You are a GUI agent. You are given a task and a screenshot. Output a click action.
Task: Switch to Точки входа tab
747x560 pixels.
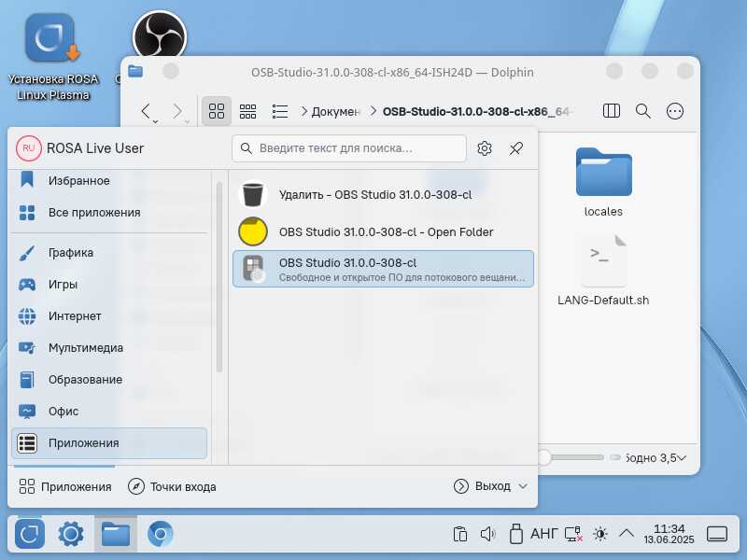(x=172, y=486)
